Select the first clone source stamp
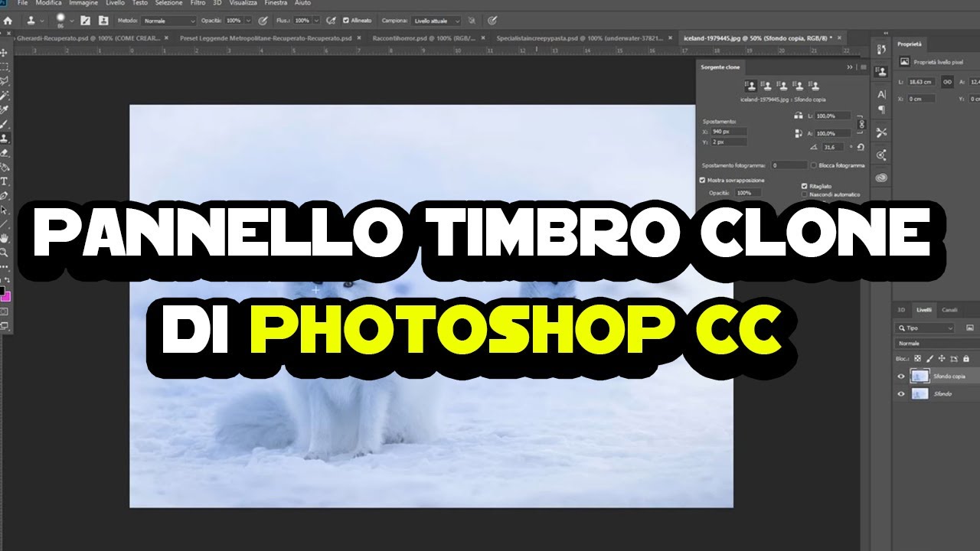This screenshot has width=980, height=551. coord(751,86)
